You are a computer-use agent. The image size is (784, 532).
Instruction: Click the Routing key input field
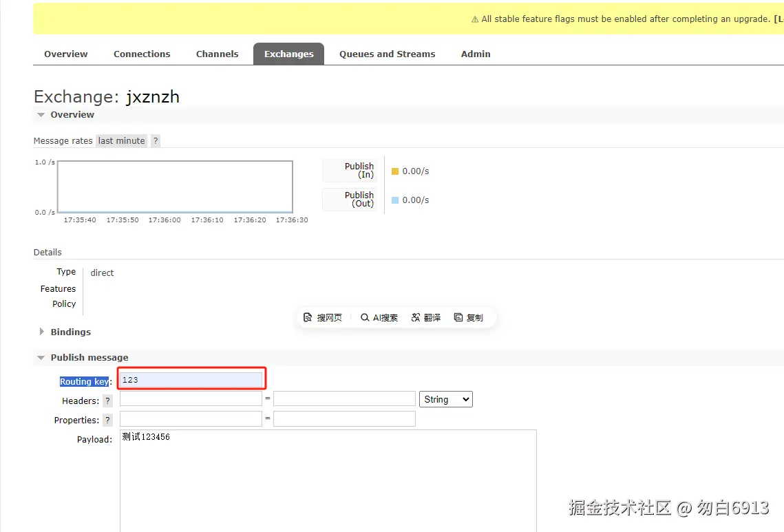coord(191,380)
